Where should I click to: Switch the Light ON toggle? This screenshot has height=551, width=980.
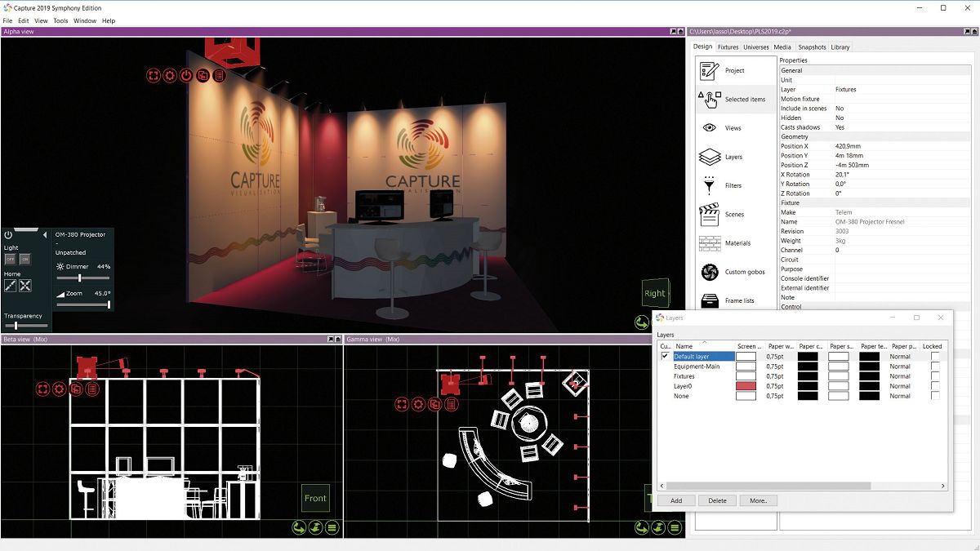coord(24,259)
